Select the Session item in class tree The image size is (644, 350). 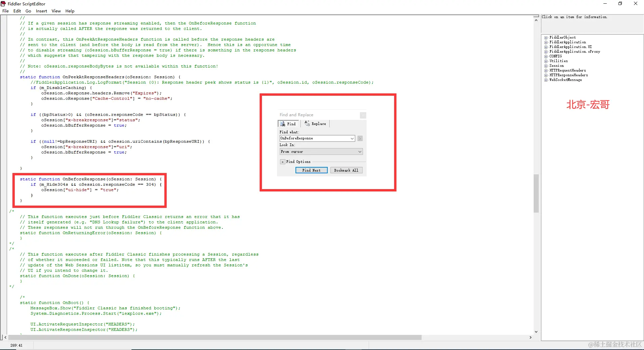(556, 66)
